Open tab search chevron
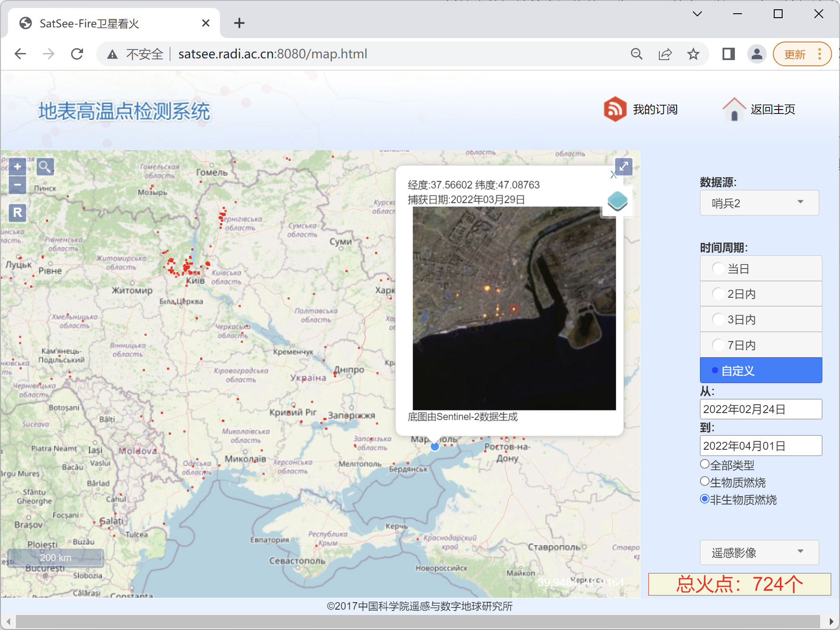840x630 pixels. pyautogui.click(x=697, y=14)
